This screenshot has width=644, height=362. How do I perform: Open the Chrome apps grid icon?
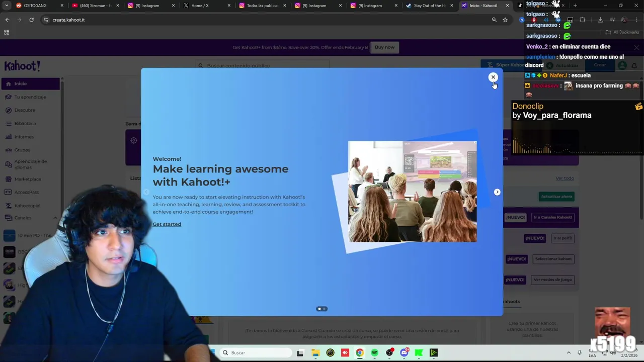click(x=7, y=32)
